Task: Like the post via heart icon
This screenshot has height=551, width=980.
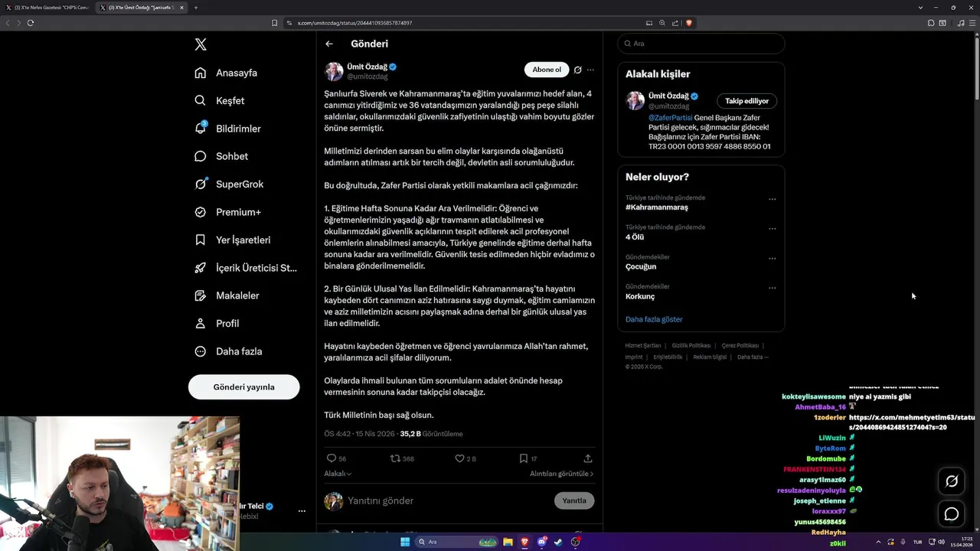Action: (x=459, y=458)
